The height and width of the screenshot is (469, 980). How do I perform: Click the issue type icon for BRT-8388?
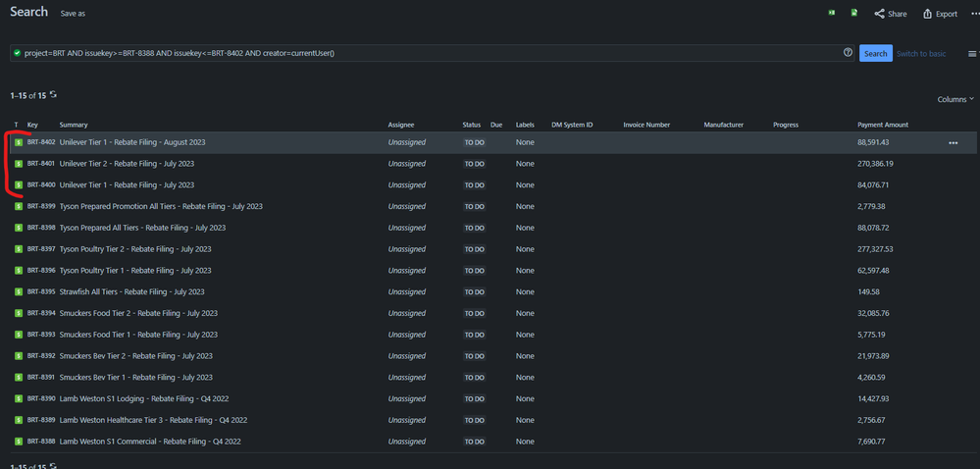19,442
